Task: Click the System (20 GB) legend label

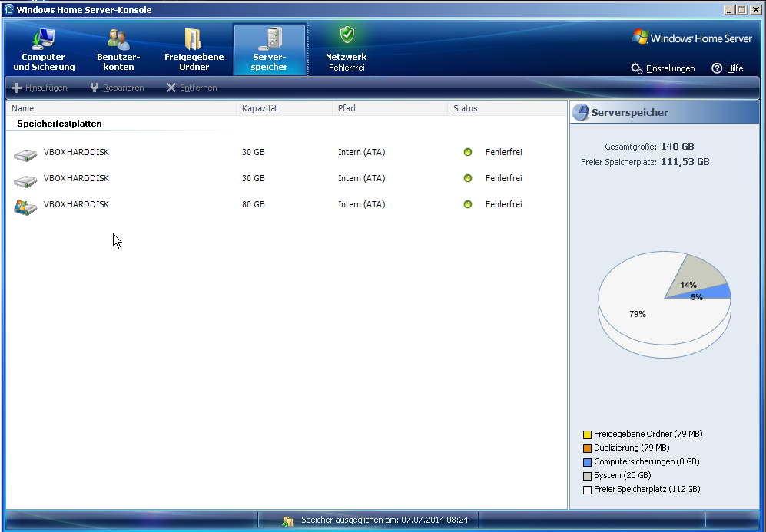Action: [622, 475]
